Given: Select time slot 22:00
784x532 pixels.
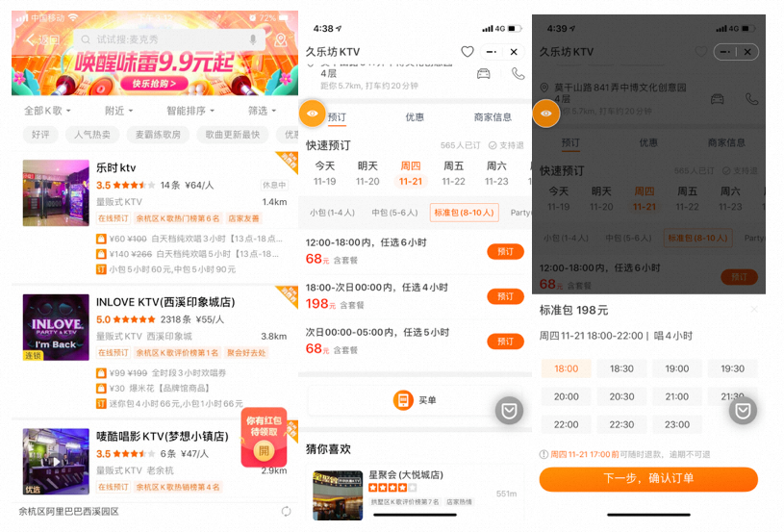Looking at the screenshot, I should (x=566, y=424).
